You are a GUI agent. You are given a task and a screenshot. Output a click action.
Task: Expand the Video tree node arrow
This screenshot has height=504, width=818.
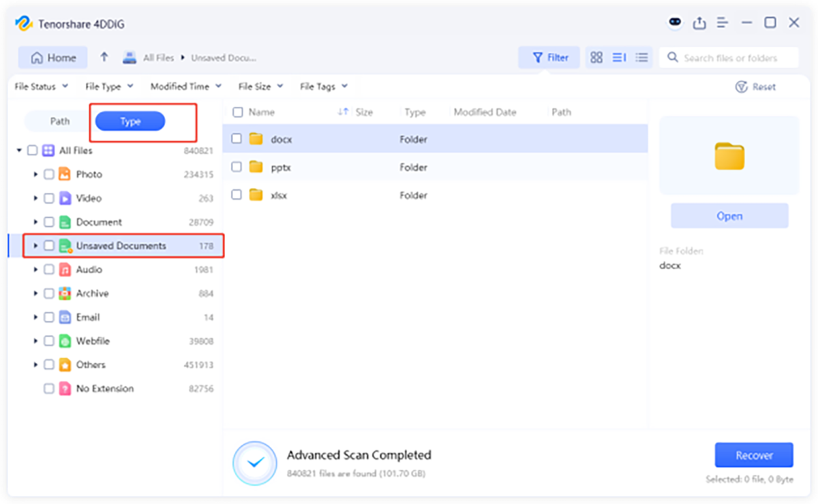pyautogui.click(x=35, y=198)
